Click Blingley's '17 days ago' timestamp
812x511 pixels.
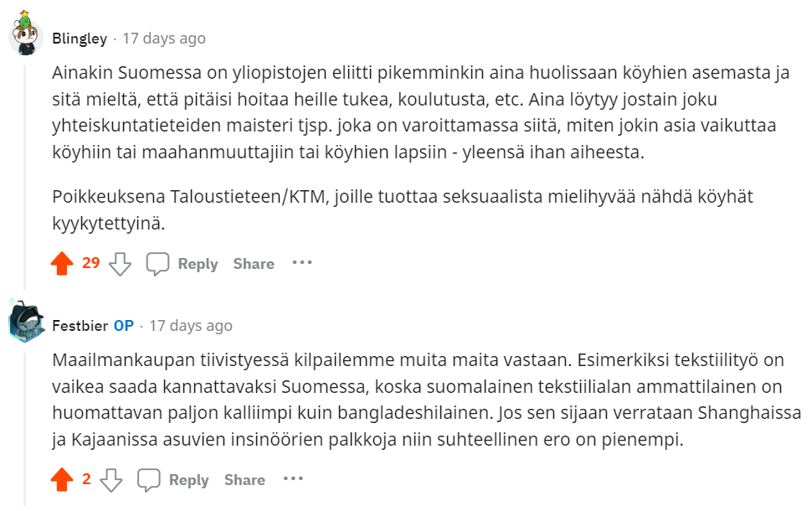[x=164, y=39]
